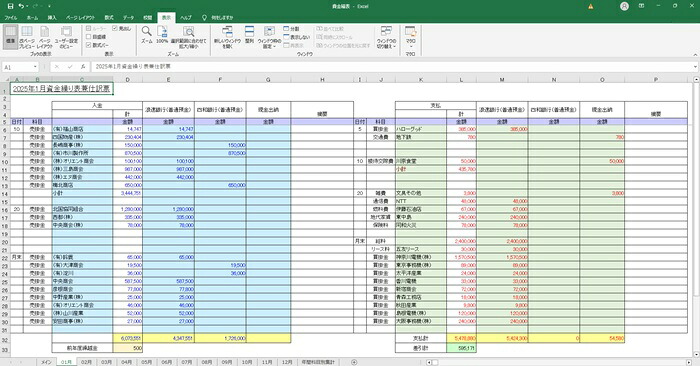
Task: Hide the window with 表示しない
Action: click(x=296, y=37)
